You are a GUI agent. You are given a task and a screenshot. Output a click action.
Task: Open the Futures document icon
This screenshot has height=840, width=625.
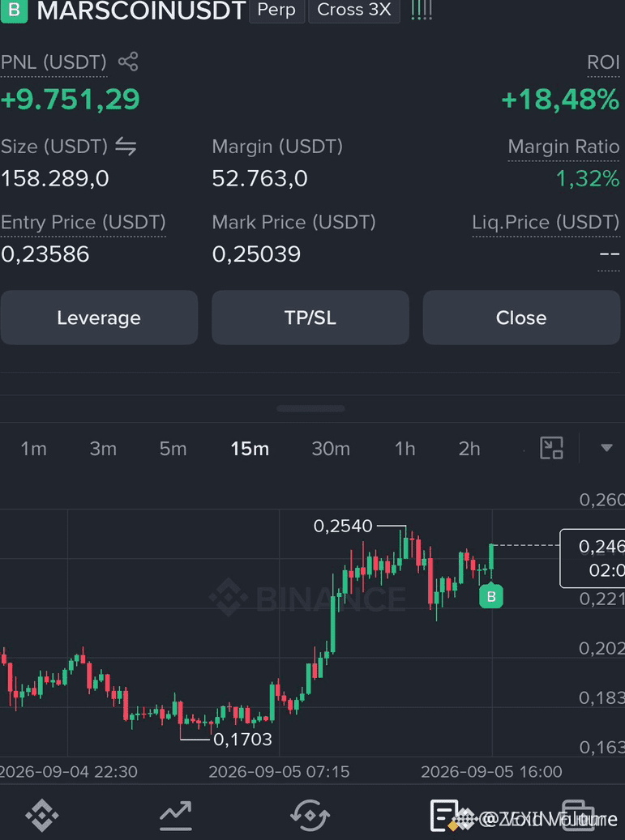(444, 816)
